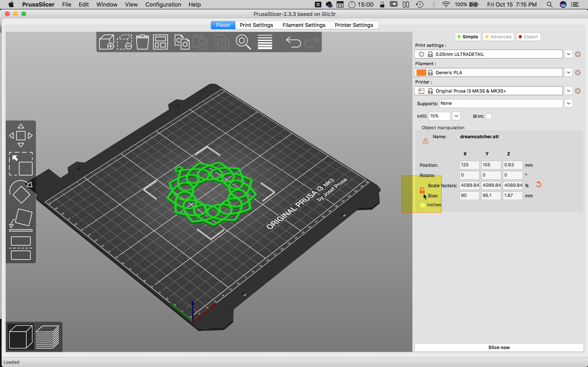Image resolution: width=588 pixels, height=367 pixels.
Task: Click the Delete all trash icon
Action: tap(142, 42)
